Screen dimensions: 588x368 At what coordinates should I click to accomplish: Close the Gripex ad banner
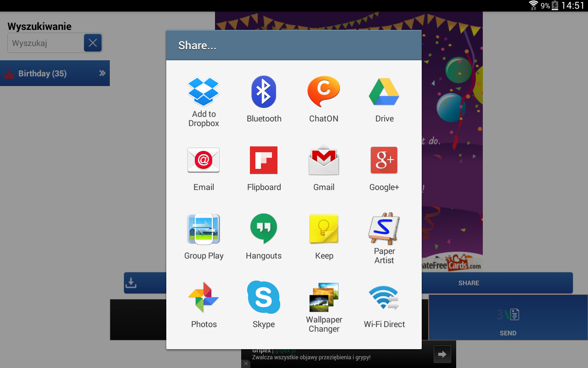246,363
